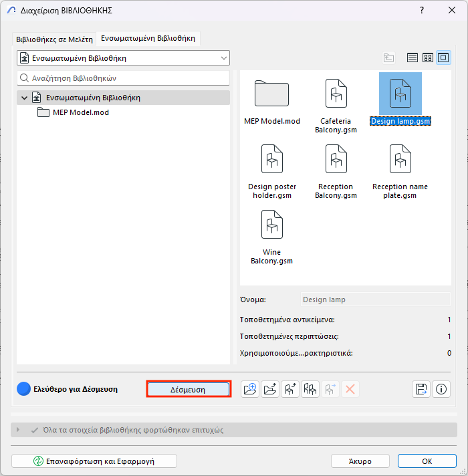Click the save library floppy icon
This screenshot has height=476, width=468.
pos(421,389)
